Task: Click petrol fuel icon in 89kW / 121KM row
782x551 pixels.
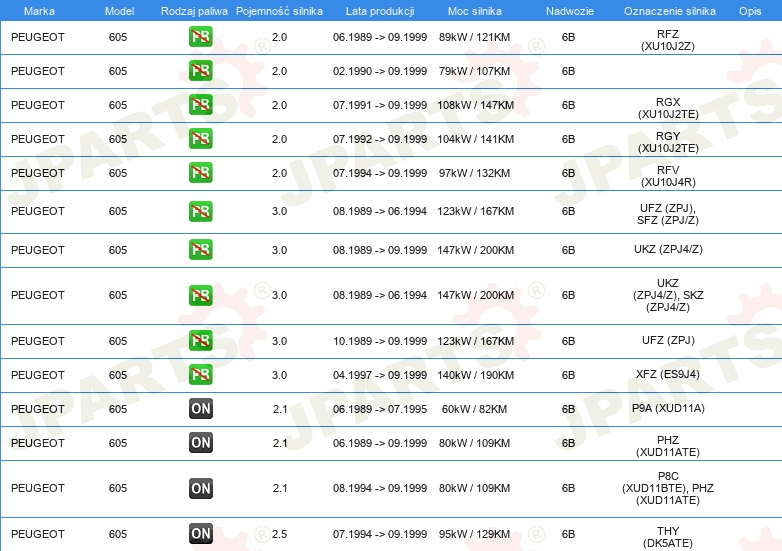Action: (x=200, y=37)
